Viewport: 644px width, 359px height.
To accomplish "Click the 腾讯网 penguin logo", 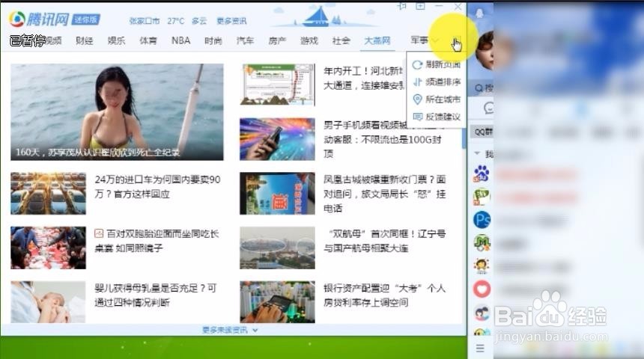I will [x=17, y=19].
